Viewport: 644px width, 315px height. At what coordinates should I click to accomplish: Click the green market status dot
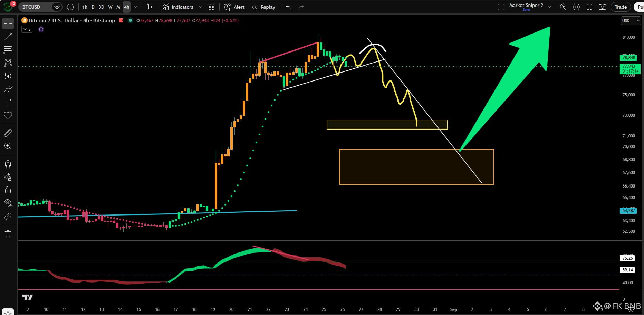130,20
